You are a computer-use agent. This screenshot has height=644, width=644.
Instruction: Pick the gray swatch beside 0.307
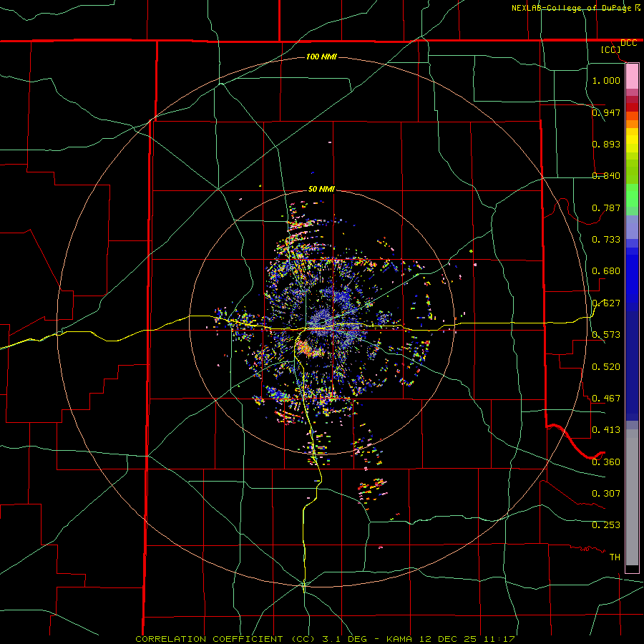(x=632, y=499)
